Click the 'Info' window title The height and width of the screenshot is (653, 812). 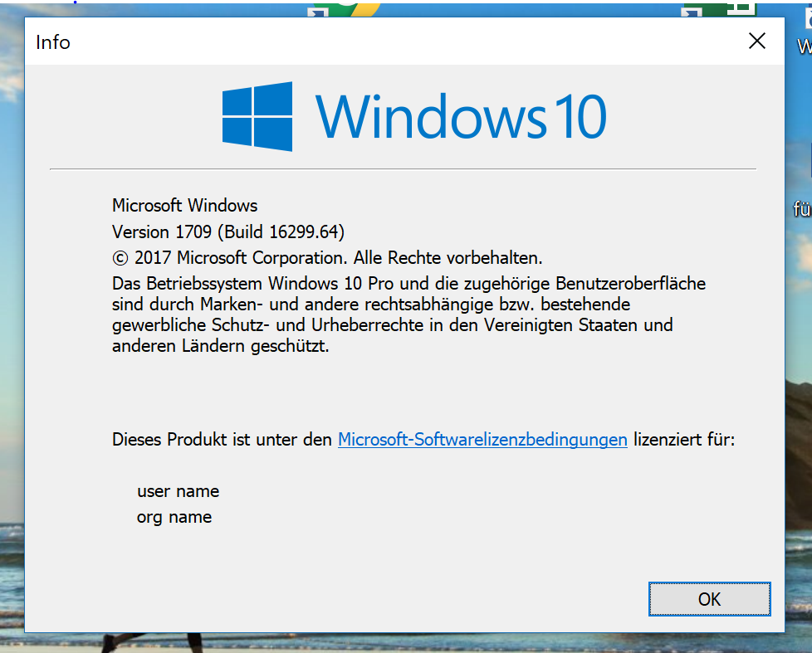pyautogui.click(x=53, y=42)
